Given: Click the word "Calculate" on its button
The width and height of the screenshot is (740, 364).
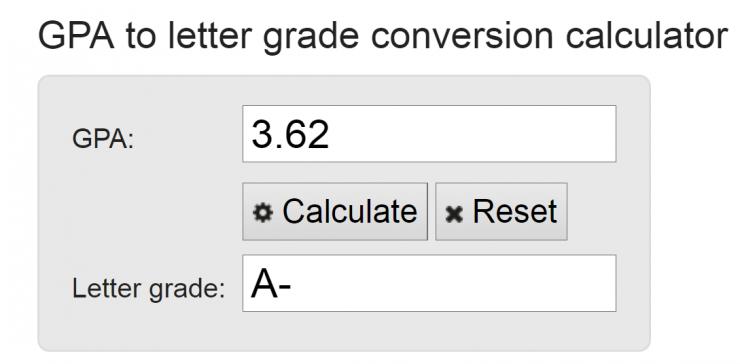Looking at the screenshot, I should pos(350,211).
